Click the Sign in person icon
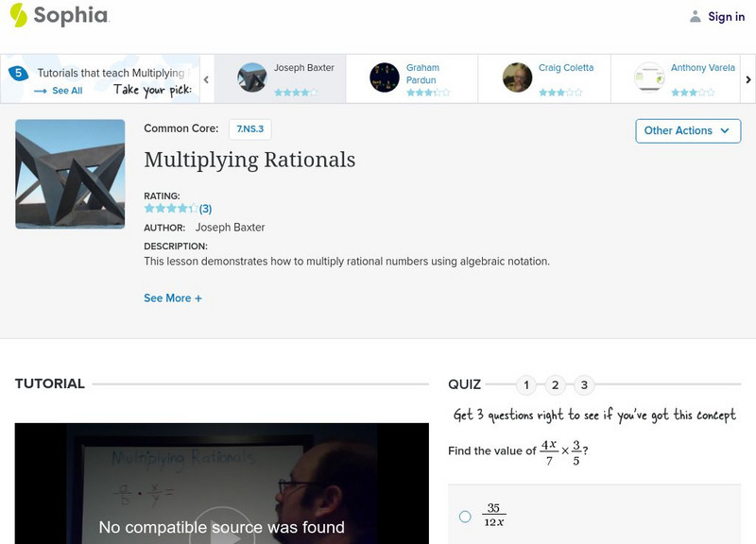 coord(695,15)
